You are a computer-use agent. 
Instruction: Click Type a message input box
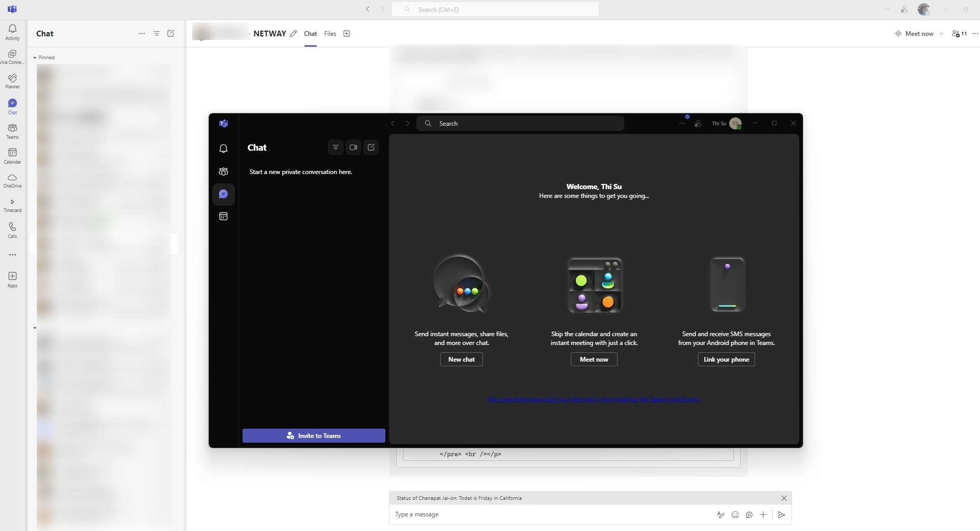(x=551, y=515)
